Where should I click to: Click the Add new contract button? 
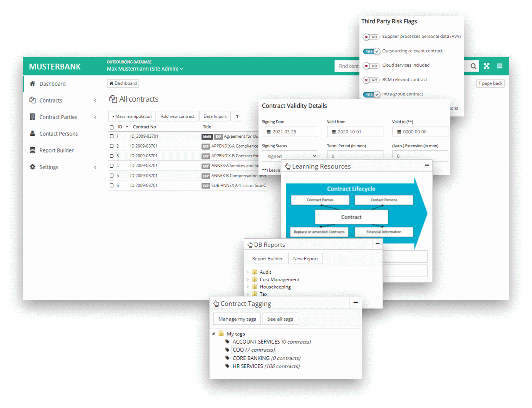[178, 116]
